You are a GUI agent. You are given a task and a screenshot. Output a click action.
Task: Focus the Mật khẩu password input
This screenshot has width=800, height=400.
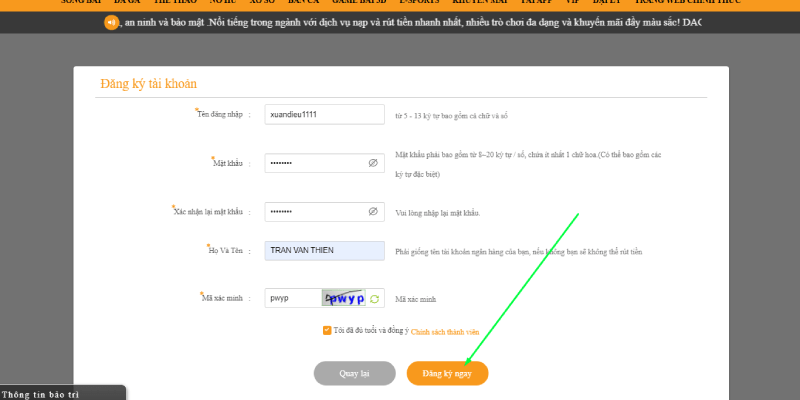click(x=324, y=163)
